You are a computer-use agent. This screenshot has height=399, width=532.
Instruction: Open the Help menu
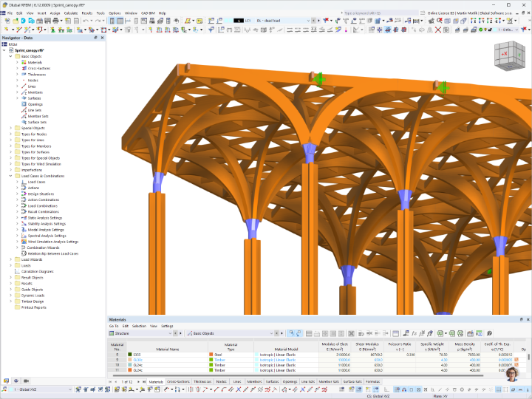click(x=162, y=13)
